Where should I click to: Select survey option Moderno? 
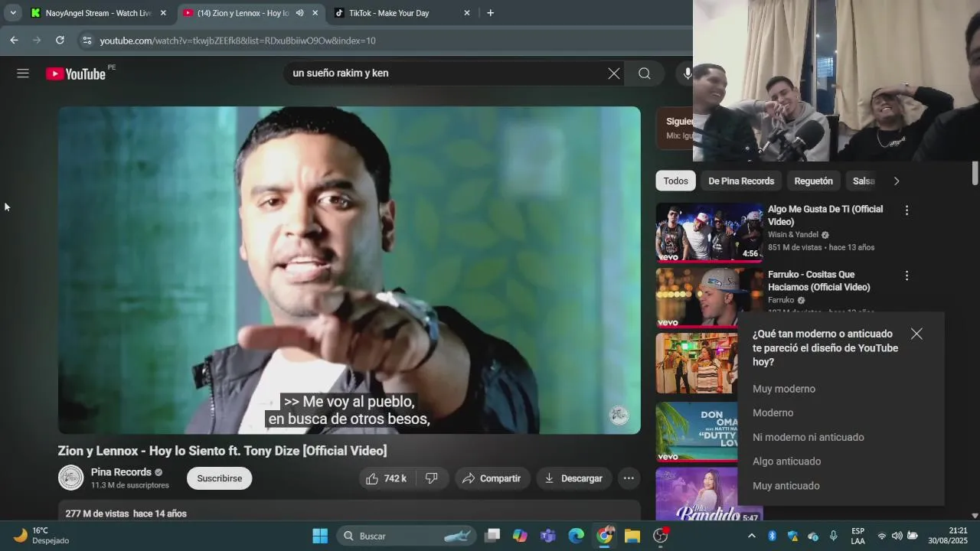point(773,412)
